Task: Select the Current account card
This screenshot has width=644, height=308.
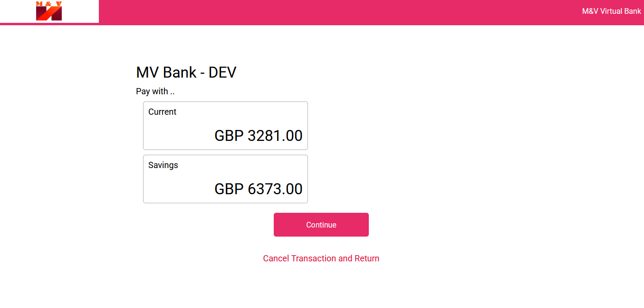Action: pyautogui.click(x=225, y=126)
